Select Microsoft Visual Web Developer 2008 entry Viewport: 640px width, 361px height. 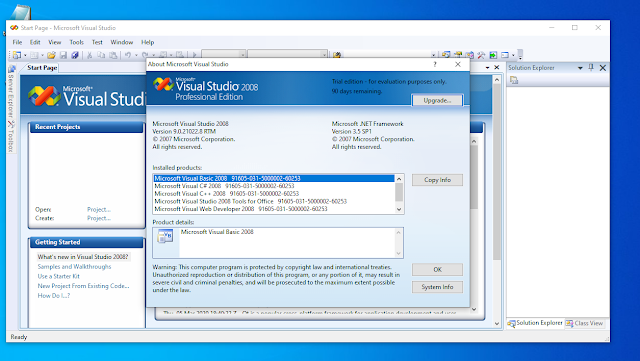[274, 209]
